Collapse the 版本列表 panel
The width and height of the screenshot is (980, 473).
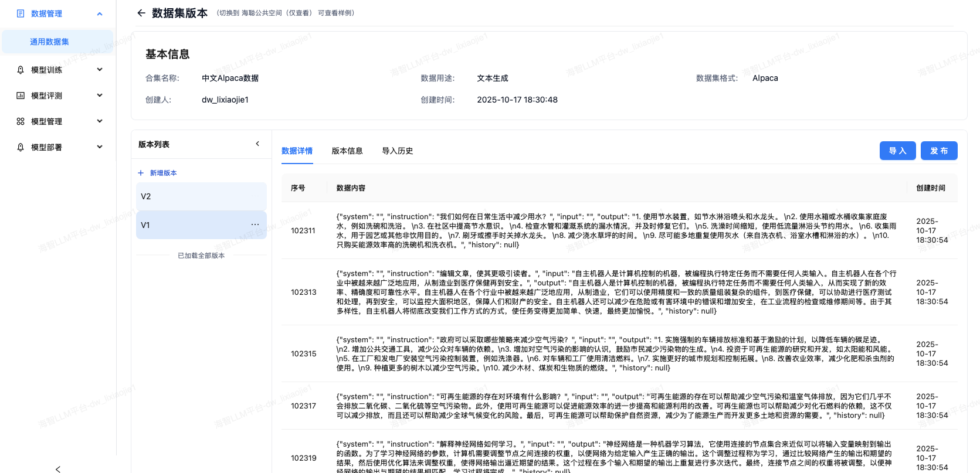coord(257,144)
